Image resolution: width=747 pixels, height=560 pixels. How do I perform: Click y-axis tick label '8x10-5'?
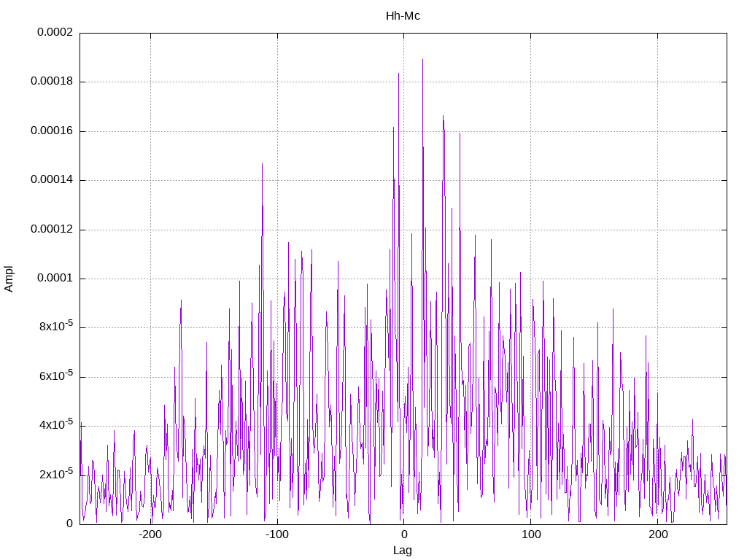[x=56, y=326]
